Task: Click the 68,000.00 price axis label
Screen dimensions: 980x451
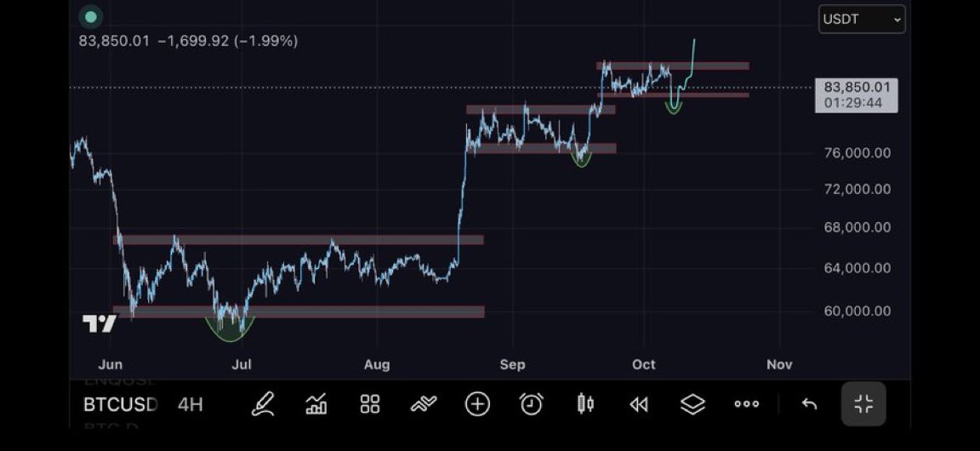Action: click(x=857, y=227)
